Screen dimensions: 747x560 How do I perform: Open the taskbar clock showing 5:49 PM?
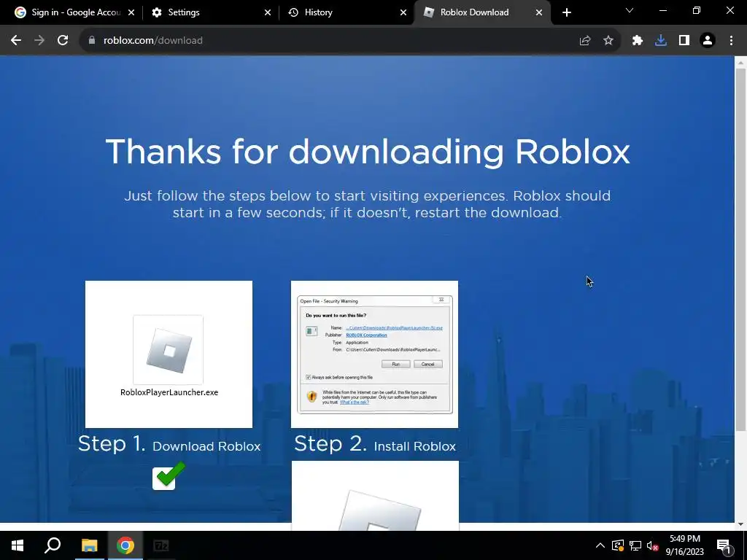point(684,545)
